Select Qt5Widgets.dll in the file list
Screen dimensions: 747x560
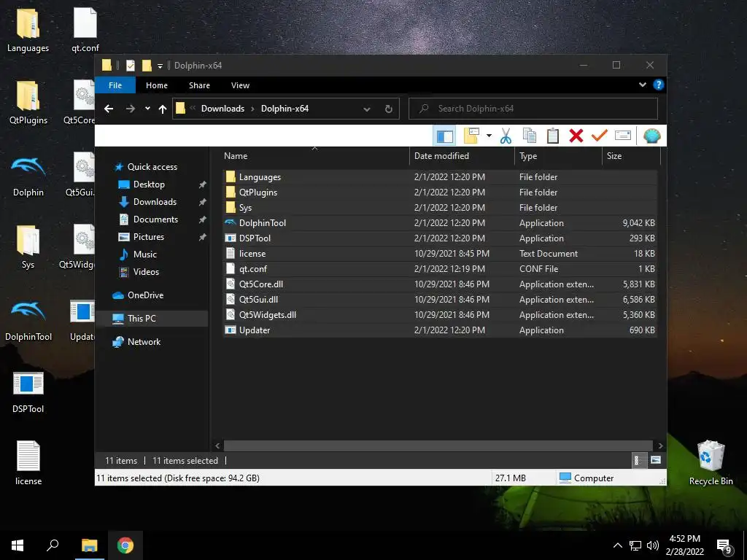tap(440, 315)
